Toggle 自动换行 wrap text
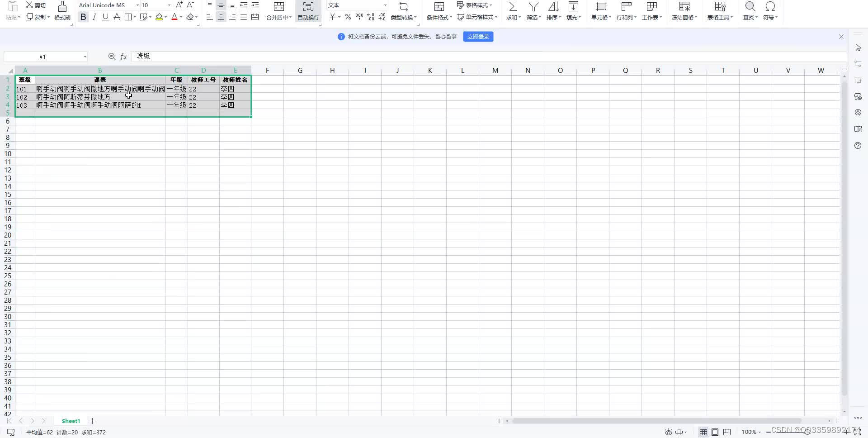Viewport: 868px width, 438px height. [308, 11]
